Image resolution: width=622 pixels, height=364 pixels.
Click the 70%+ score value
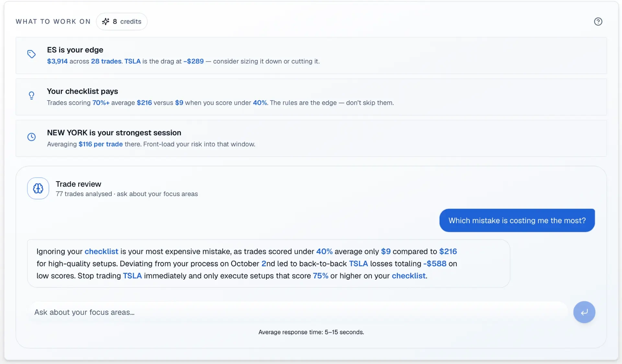(x=101, y=103)
